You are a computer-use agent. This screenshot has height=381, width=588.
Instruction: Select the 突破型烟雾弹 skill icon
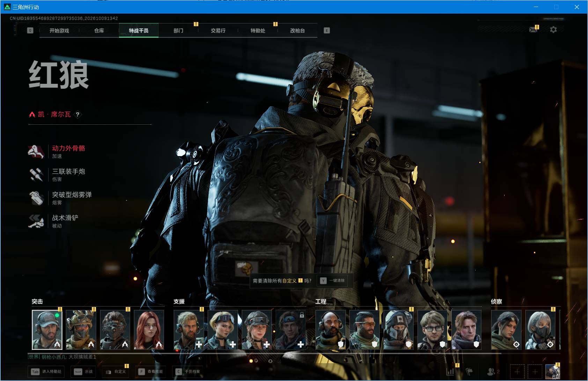(x=36, y=198)
